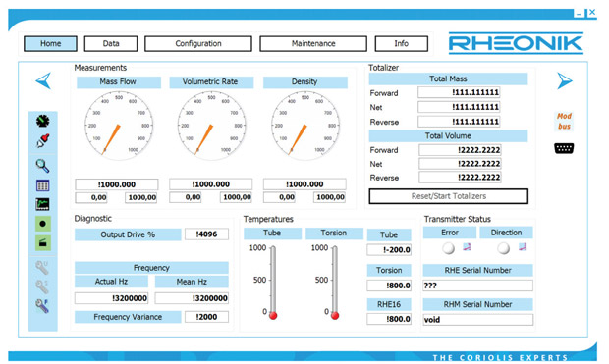
Task: Click the Torsion temperature thermometer
Action: (x=335, y=283)
